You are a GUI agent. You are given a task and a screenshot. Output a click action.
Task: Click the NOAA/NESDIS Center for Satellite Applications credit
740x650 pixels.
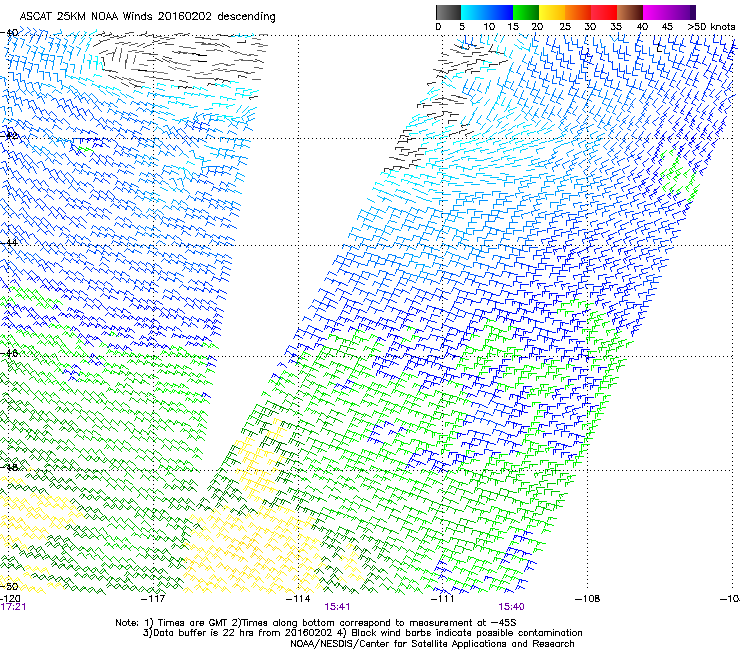point(432,644)
